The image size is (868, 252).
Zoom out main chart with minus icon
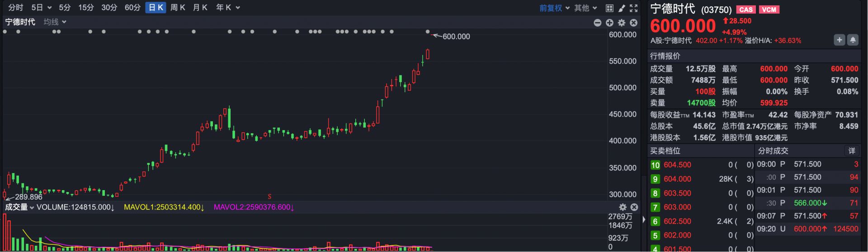pos(597,23)
